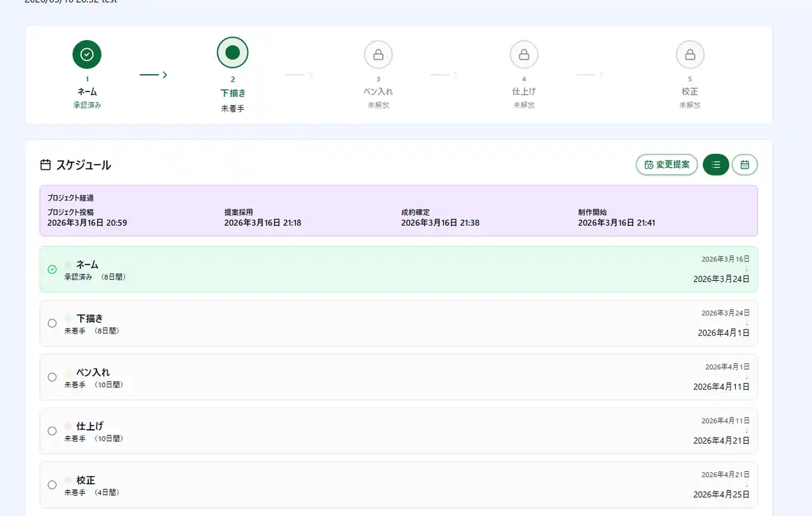Switch to list view icon
Screen dimensions: 812x516
tap(716, 165)
